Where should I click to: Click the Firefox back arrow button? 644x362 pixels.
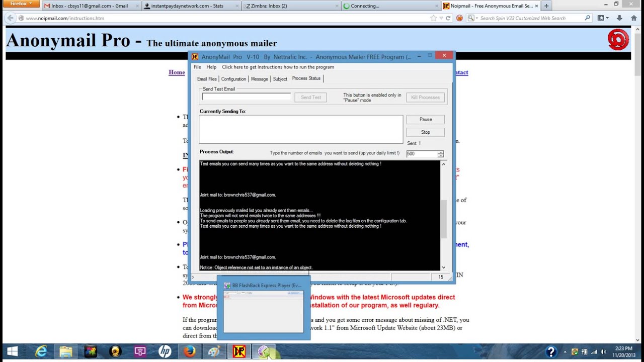point(10,18)
